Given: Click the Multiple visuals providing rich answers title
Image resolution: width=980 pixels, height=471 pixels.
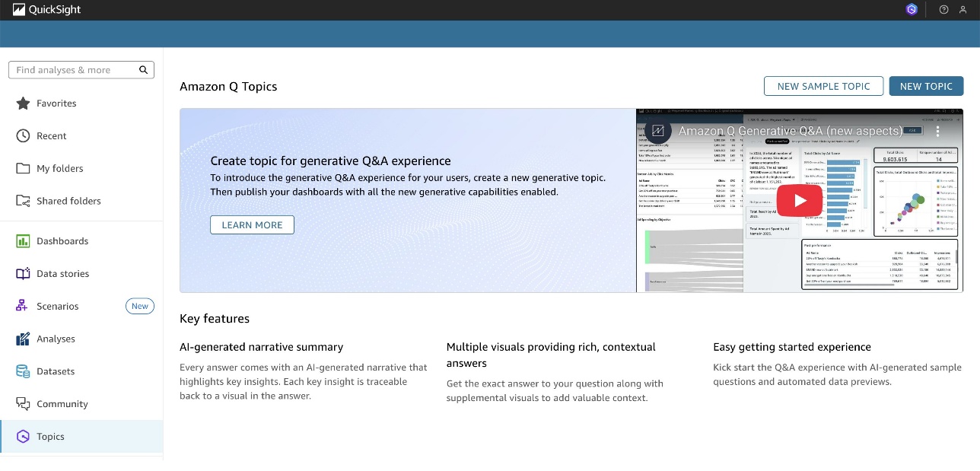Looking at the screenshot, I should [x=551, y=355].
